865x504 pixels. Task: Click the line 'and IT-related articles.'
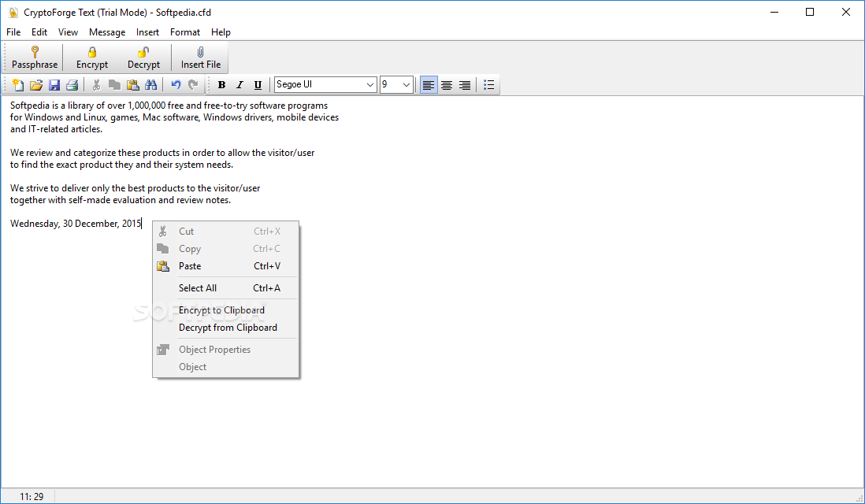pos(56,129)
